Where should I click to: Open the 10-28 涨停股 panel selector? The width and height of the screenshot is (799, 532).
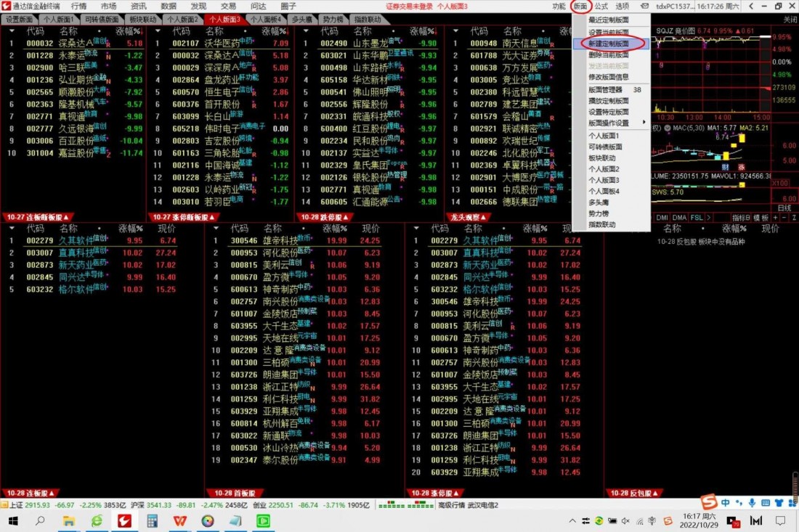[x=434, y=494]
